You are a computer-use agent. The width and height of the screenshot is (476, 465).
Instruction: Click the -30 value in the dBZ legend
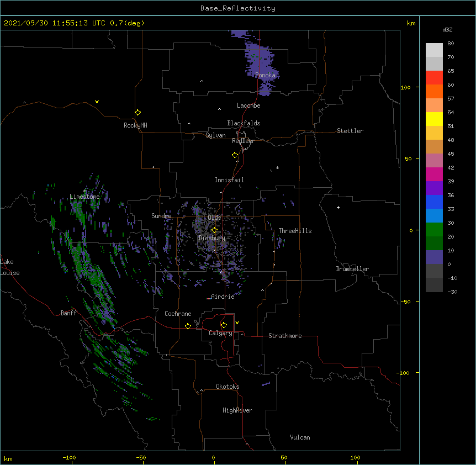point(452,292)
